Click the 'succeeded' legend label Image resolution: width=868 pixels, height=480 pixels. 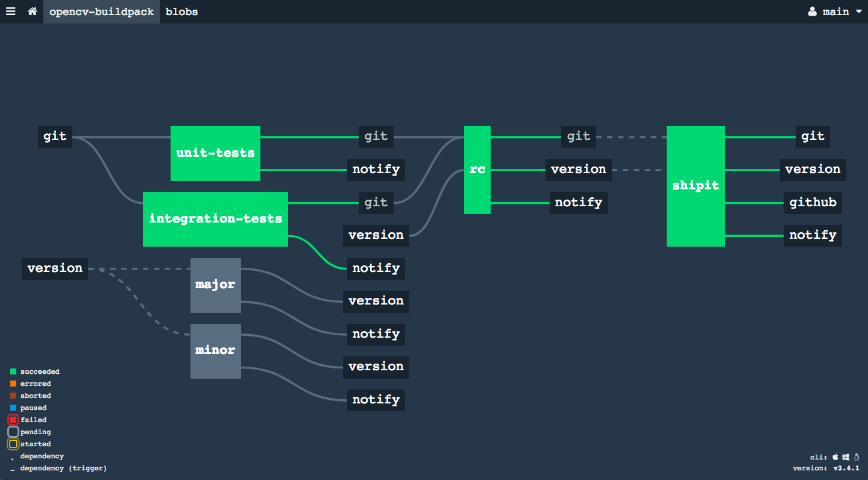point(40,372)
